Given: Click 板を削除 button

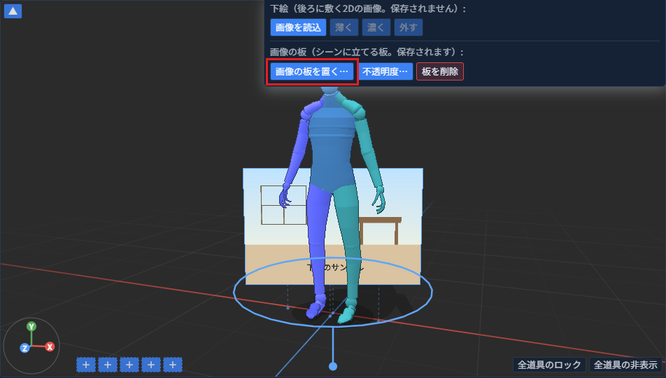Looking at the screenshot, I should point(440,71).
